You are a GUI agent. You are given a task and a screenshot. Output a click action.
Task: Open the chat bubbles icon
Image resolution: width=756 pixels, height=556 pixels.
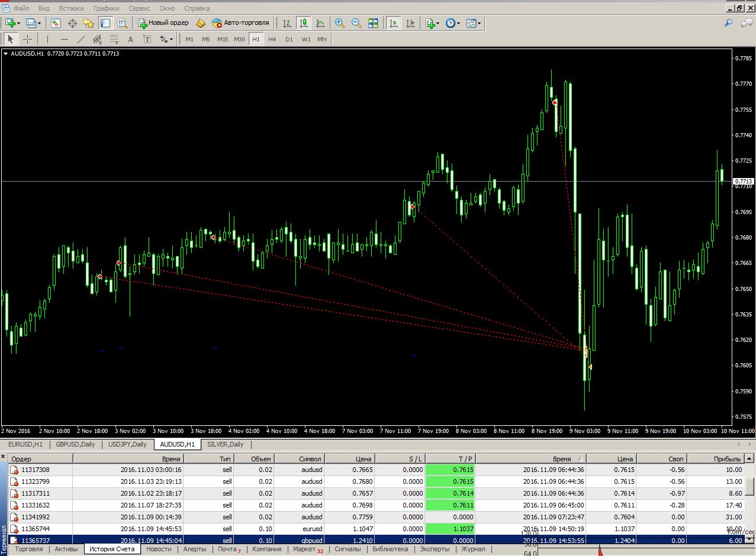coord(747,23)
